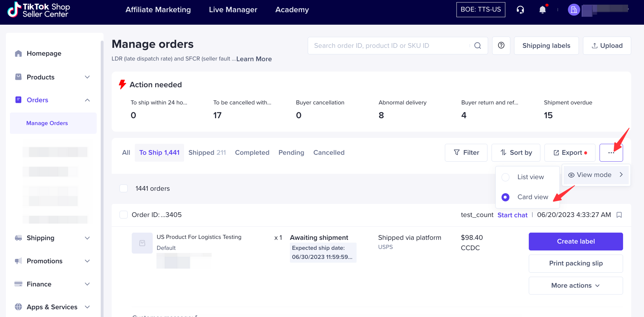Open the View mode submenu
Image resolution: width=644 pixels, height=317 pixels.
[596, 175]
